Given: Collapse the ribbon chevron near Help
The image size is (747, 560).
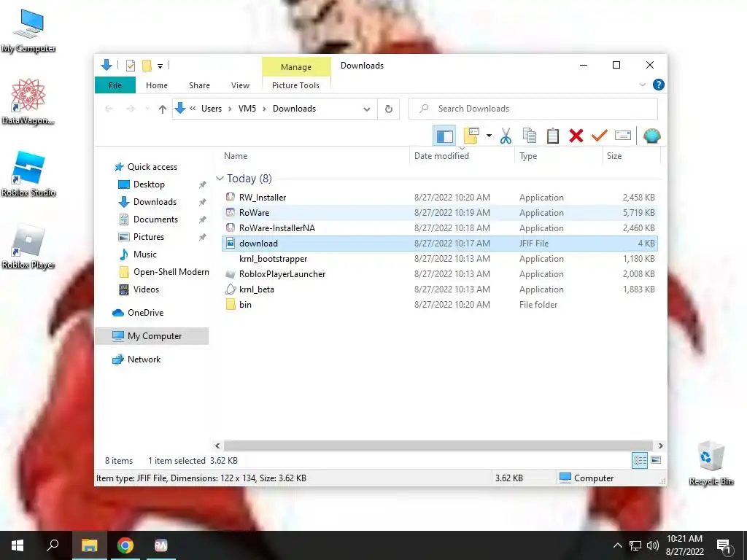Looking at the screenshot, I should click(x=642, y=85).
